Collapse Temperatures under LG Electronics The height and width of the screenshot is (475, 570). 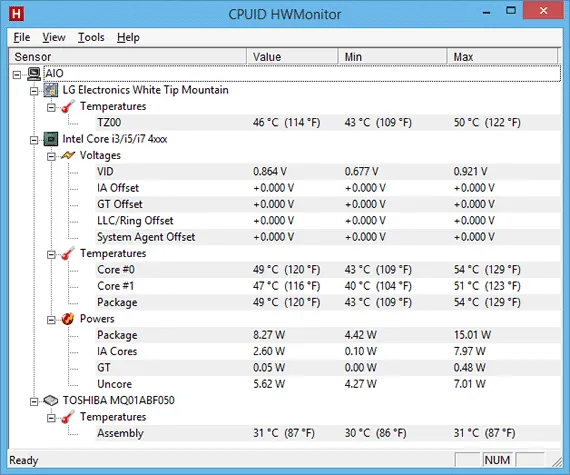point(51,108)
